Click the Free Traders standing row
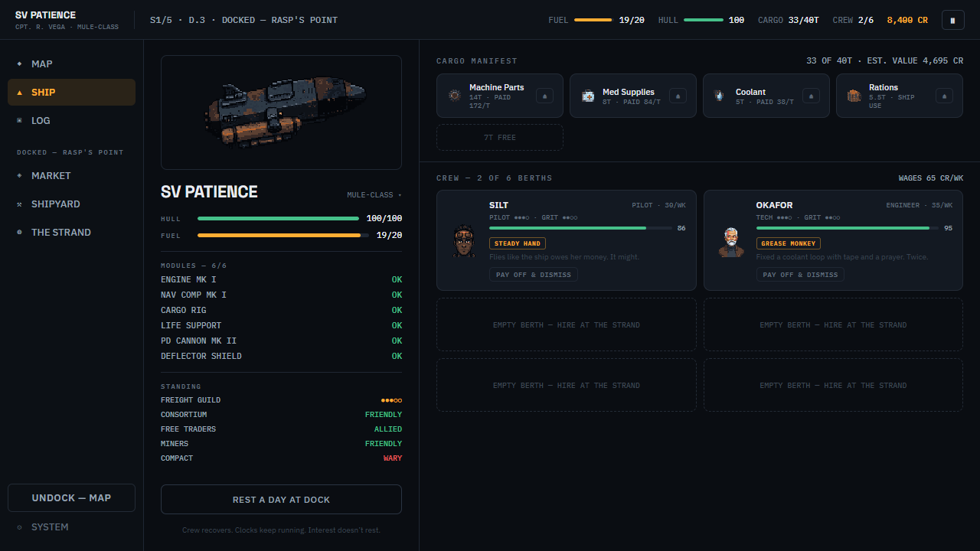 [x=281, y=429]
